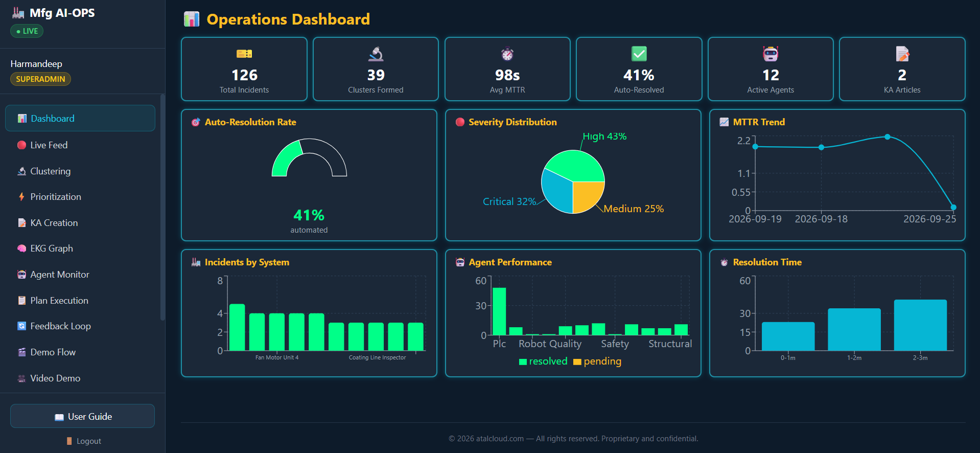980x453 pixels.
Task: Click the Video Demo camera icon
Action: click(21, 378)
